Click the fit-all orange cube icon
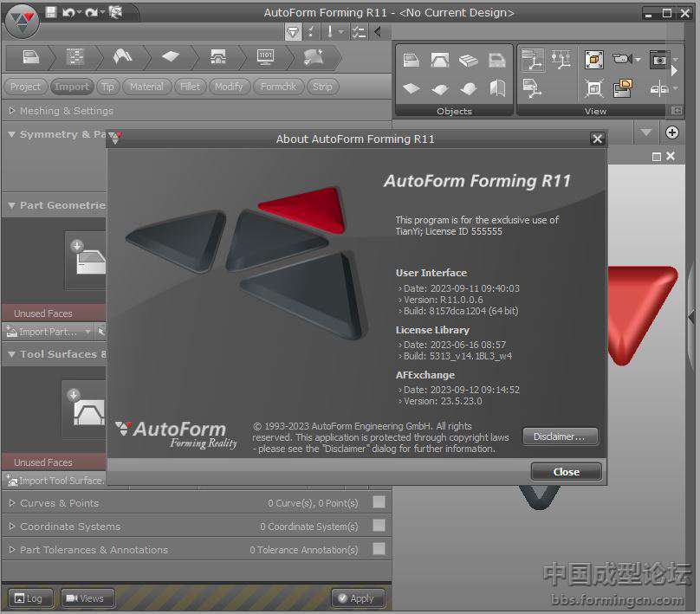Viewport: 700px width, 614px height. [x=593, y=60]
